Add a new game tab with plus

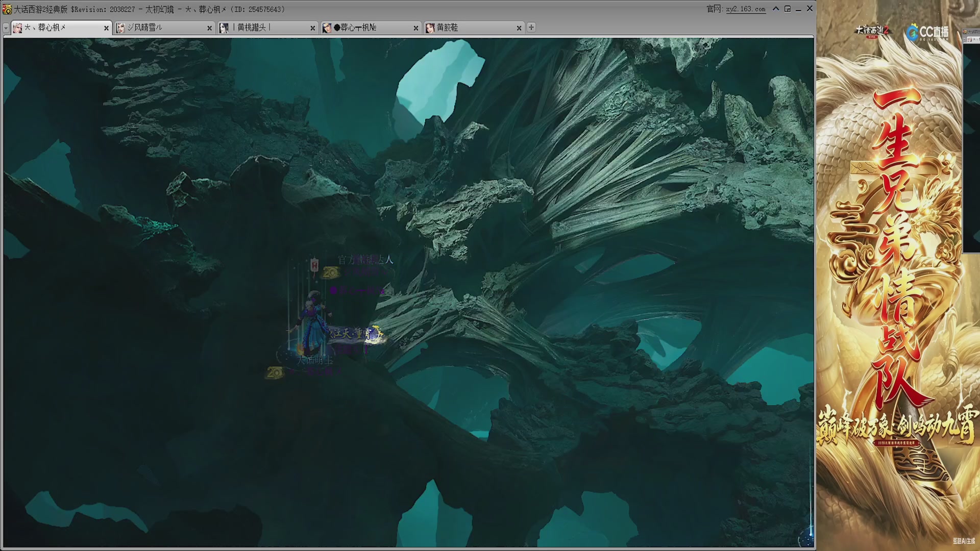pos(531,28)
